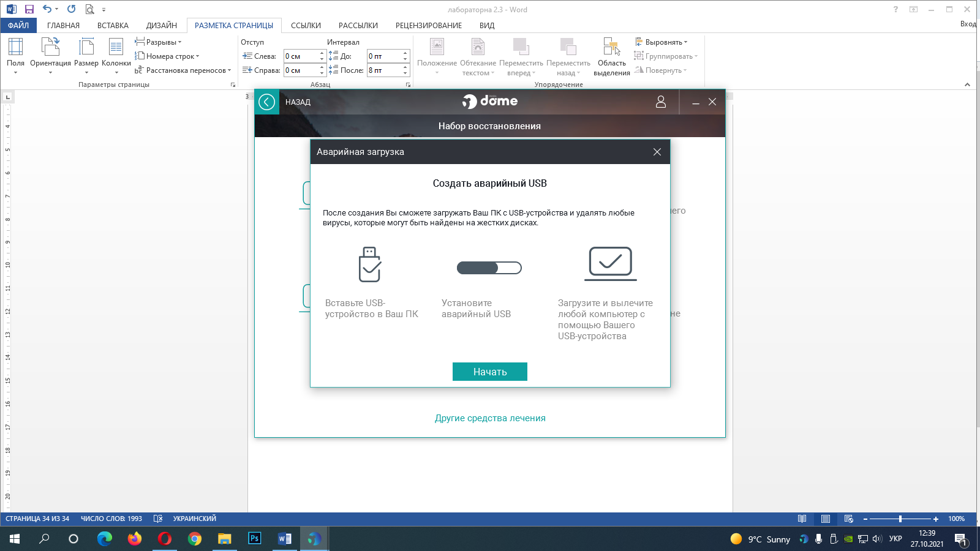The image size is (980, 551).
Task: Open Print Preview icon in quick access toolbar
Action: pyautogui.click(x=90, y=9)
